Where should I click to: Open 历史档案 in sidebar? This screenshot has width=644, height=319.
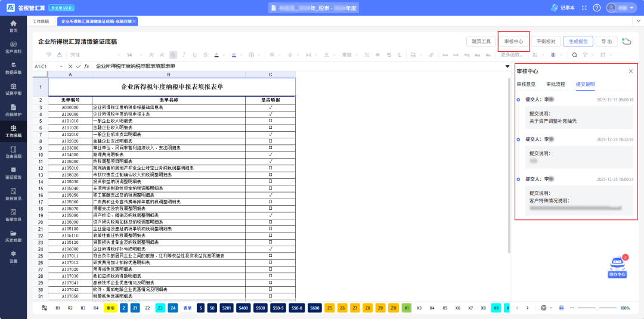14,236
